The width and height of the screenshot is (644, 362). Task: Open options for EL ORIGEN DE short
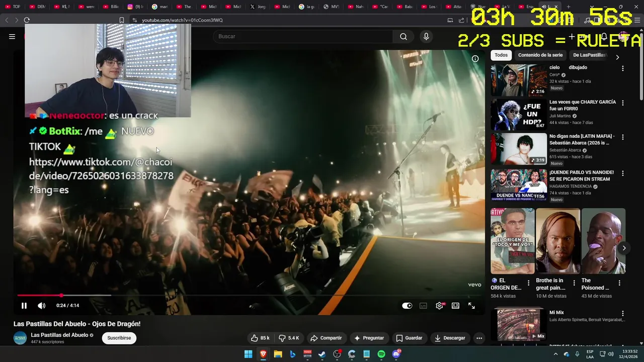[x=528, y=283]
